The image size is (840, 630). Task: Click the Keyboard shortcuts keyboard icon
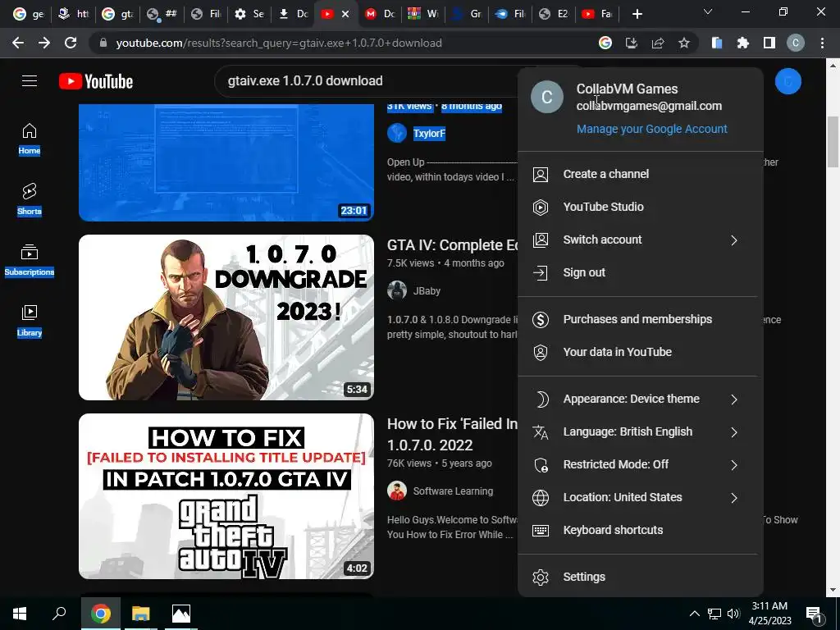(541, 531)
